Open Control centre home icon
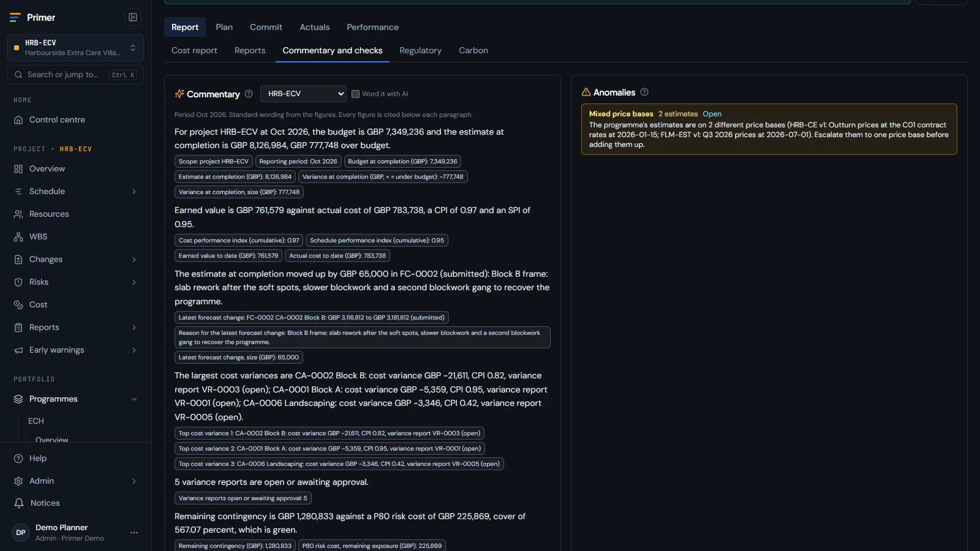The height and width of the screenshot is (551, 980). coord(18,120)
